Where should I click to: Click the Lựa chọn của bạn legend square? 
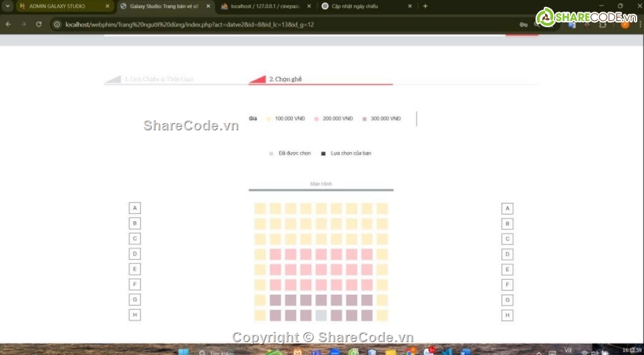coord(323,153)
